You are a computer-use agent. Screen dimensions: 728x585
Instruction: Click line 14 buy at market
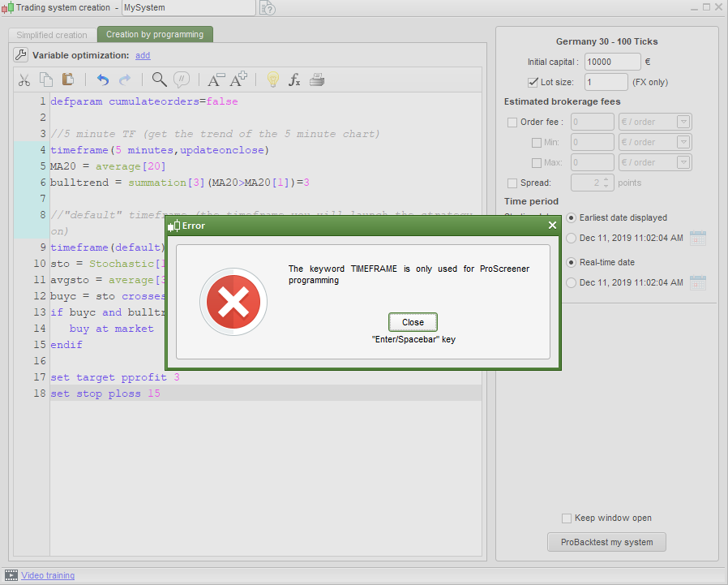point(111,329)
